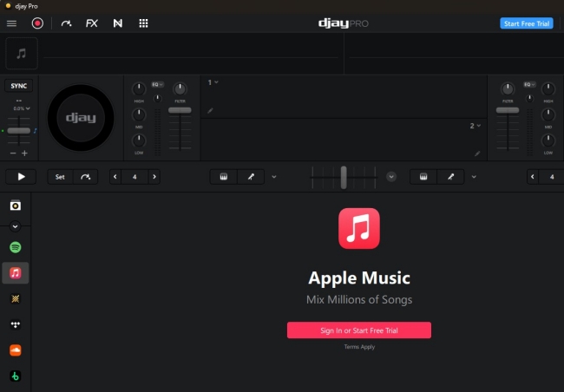Decrease deck 1 loop length with left arrow
Image resolution: width=564 pixels, height=392 pixels.
tap(115, 177)
